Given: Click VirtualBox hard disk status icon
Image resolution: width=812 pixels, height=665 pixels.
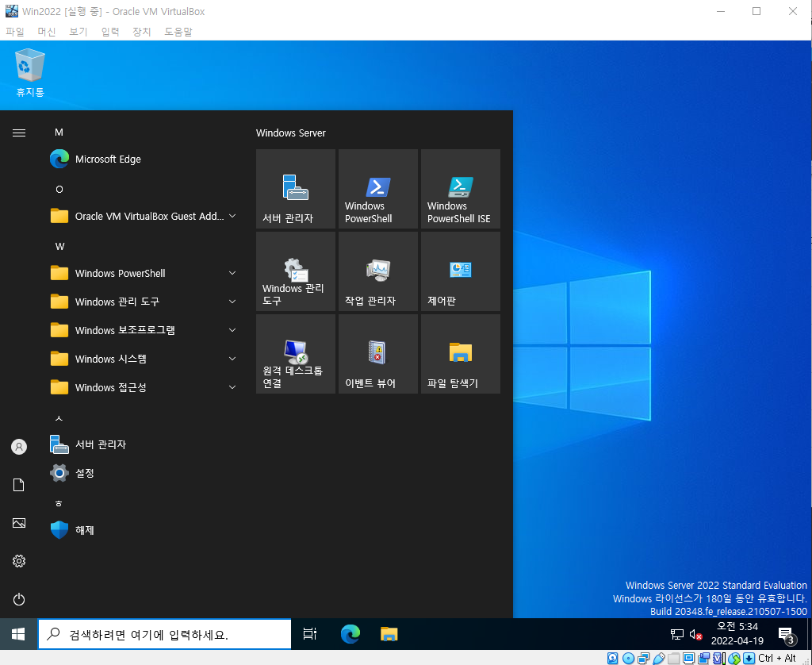Looking at the screenshot, I should coord(613,659).
